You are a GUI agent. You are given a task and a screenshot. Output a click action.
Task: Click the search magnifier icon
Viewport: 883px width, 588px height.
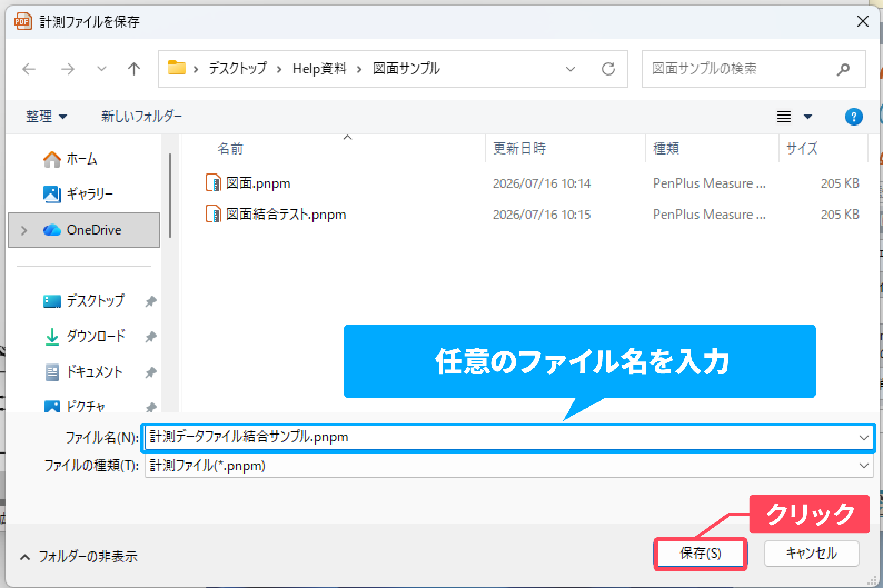tap(843, 69)
